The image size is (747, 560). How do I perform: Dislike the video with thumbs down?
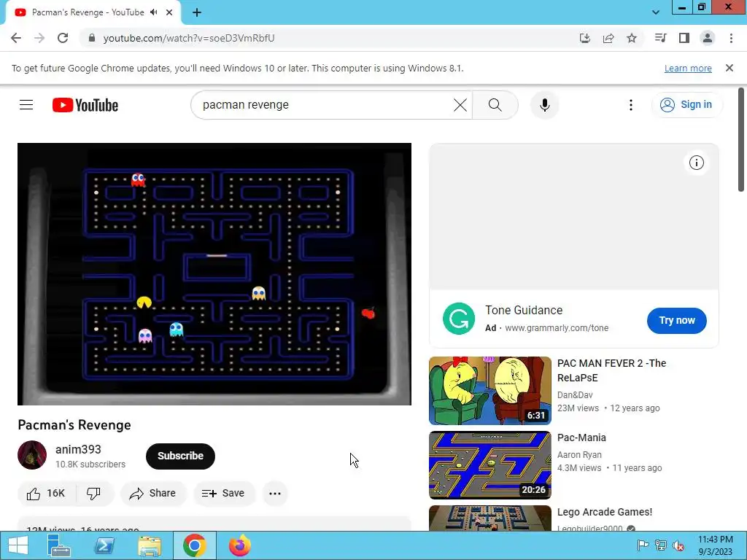94,494
